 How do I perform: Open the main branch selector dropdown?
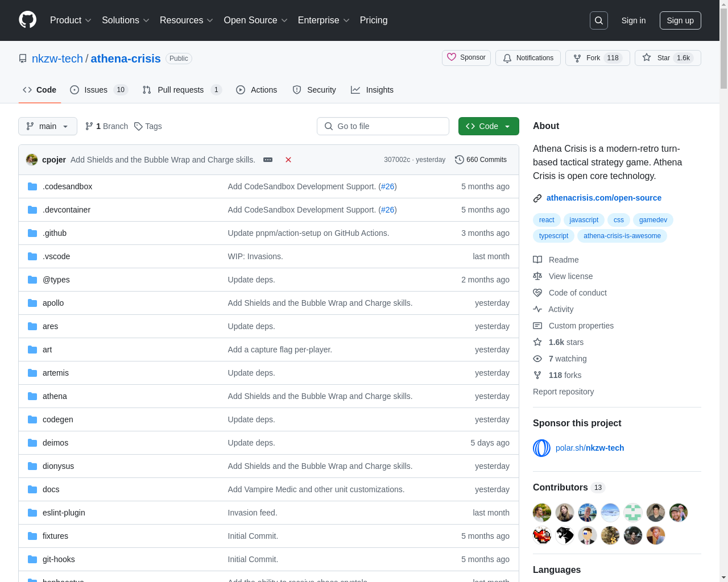48,126
